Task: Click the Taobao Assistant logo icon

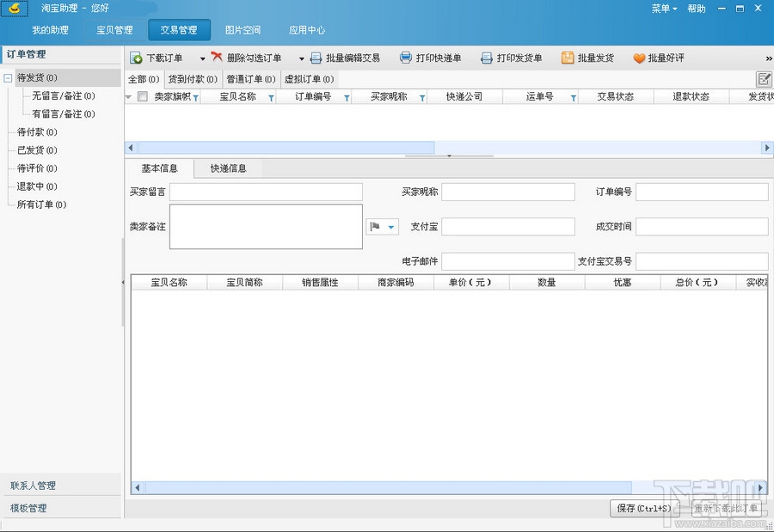Action: (15, 9)
